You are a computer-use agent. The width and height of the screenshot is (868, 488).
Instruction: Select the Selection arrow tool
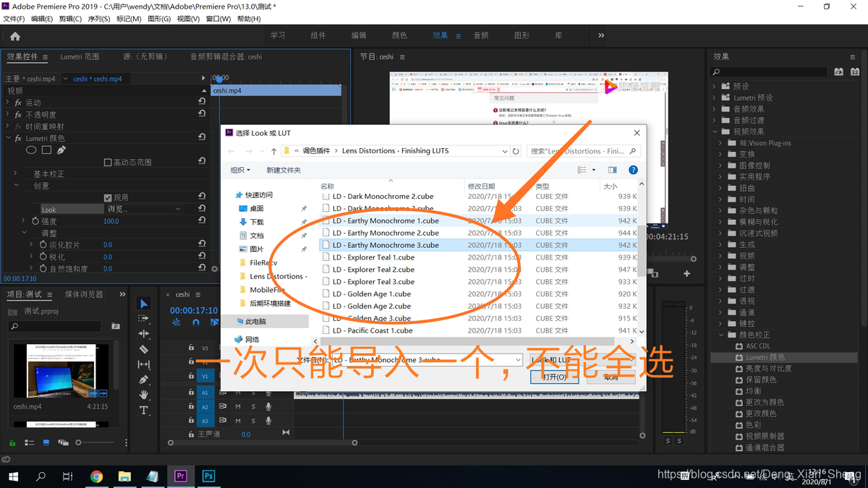[x=143, y=304]
